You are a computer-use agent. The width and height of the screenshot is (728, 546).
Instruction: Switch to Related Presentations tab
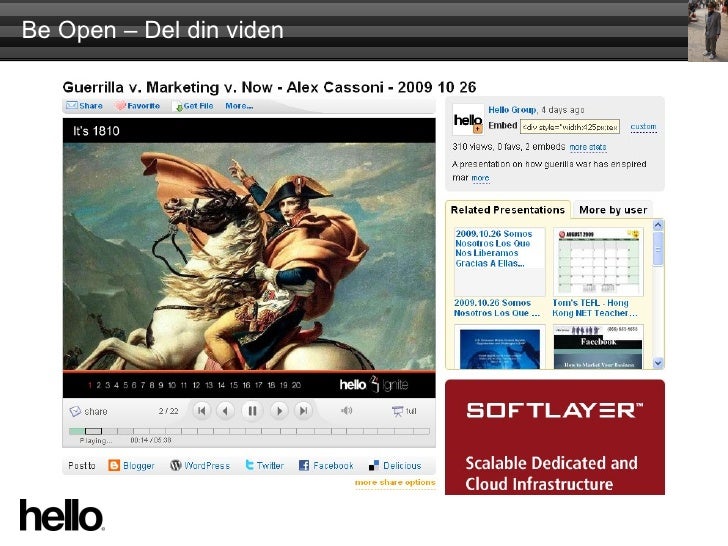[x=507, y=210]
